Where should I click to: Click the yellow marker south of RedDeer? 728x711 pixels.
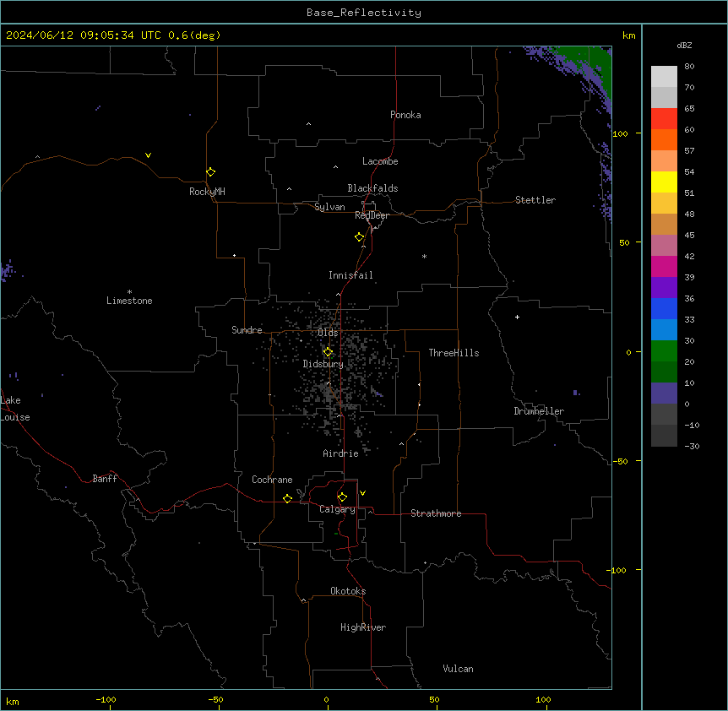click(360, 237)
